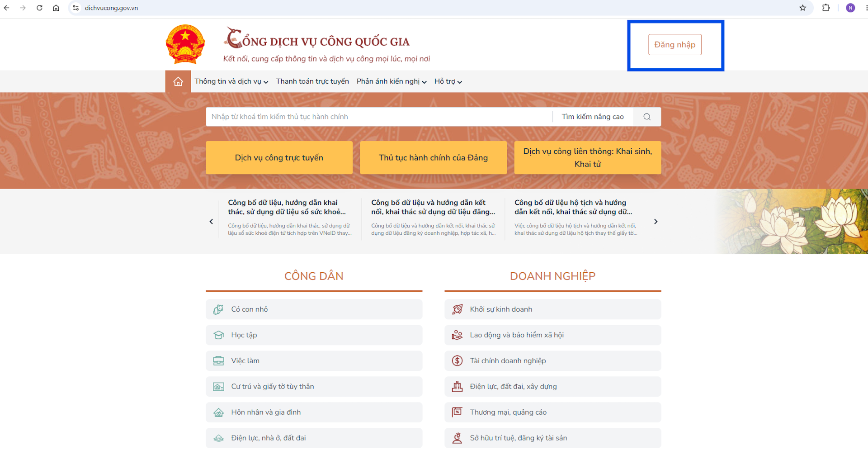This screenshot has height=450, width=868.
Task: Select Điện lực, đất đai, xây dựng
Action: pos(552,387)
